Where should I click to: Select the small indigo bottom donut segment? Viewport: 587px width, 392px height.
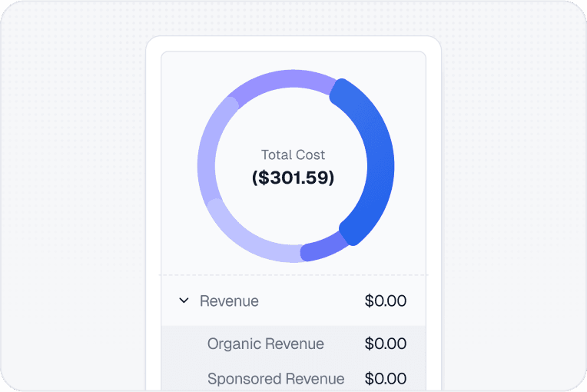click(324, 248)
